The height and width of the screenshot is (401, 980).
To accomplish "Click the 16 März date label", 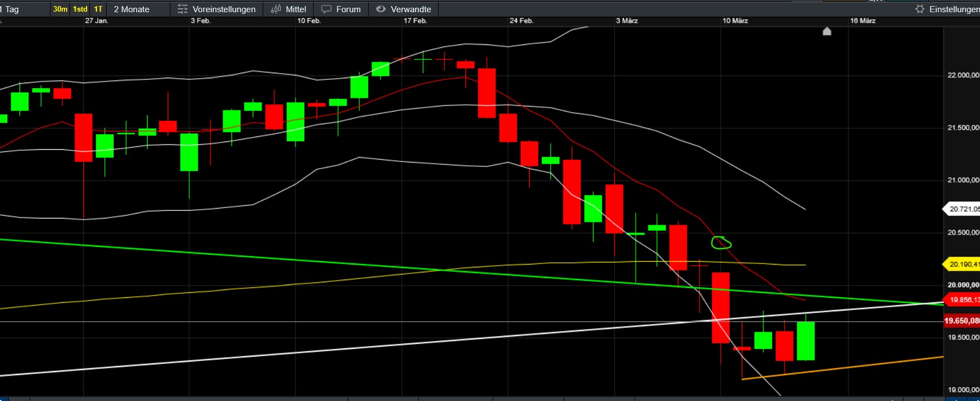I will click(x=863, y=21).
